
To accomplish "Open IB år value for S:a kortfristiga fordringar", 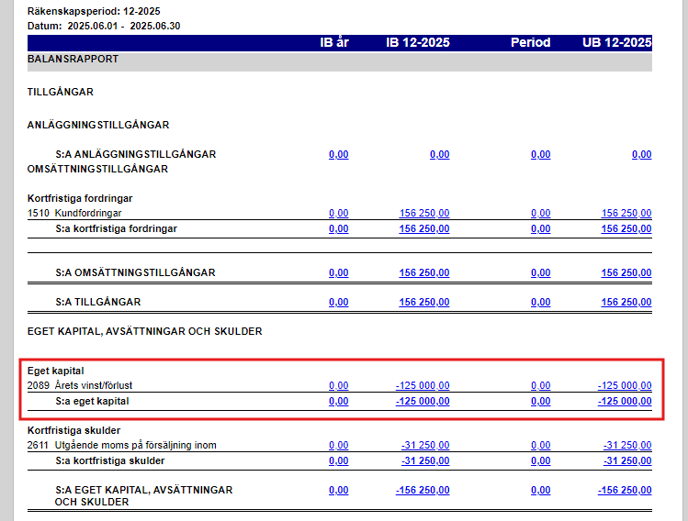I will coord(338,229).
